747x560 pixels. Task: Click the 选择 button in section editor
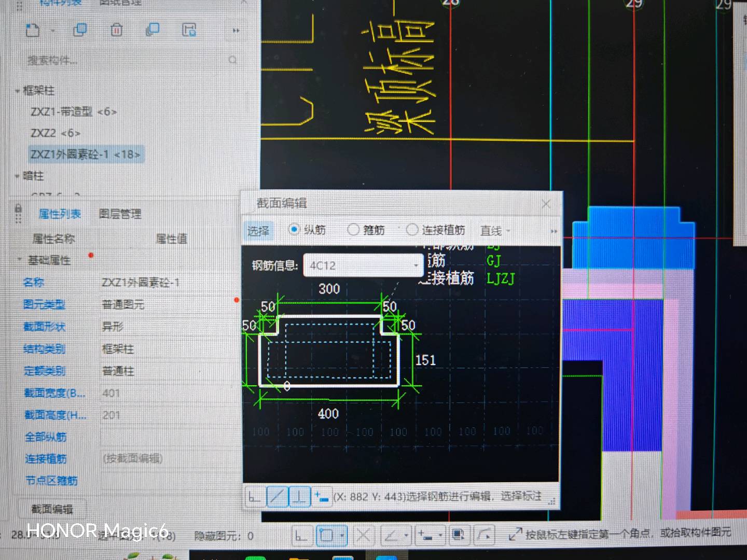(x=258, y=231)
